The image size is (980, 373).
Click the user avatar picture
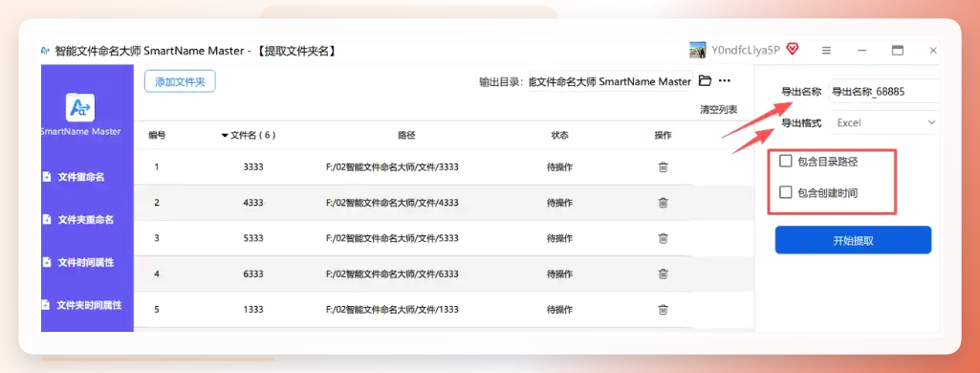click(x=698, y=50)
